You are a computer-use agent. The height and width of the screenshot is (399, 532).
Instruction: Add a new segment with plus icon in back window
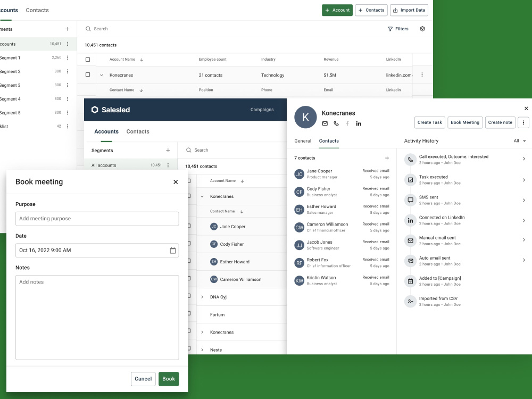coord(67,29)
